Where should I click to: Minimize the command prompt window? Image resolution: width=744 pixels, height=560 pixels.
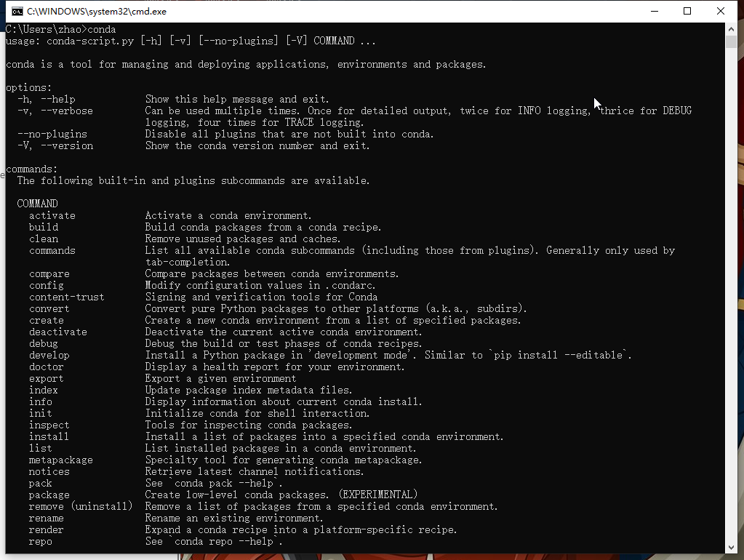coord(654,11)
